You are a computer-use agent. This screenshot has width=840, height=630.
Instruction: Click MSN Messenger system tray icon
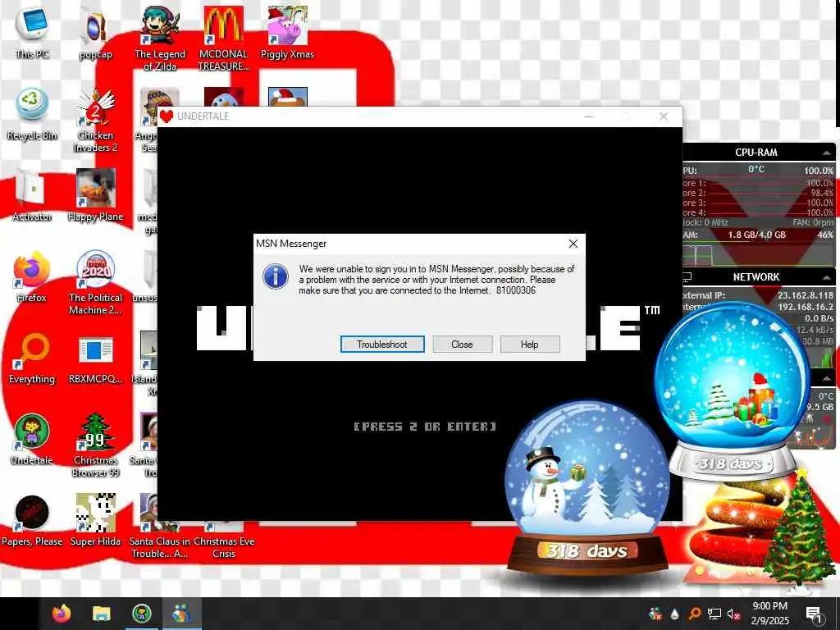[x=655, y=614]
